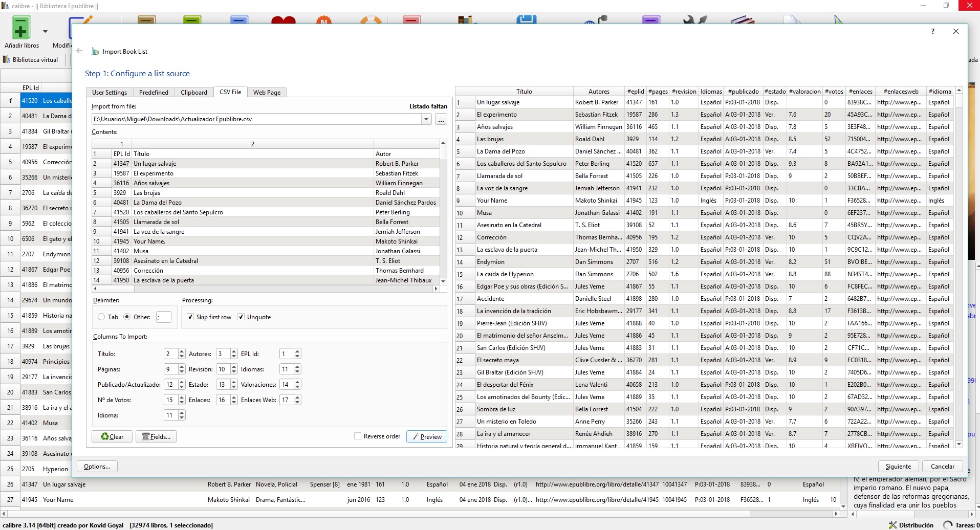Click the green Añadir libros icon
The width and height of the screenshot is (980, 530).
pos(20,28)
